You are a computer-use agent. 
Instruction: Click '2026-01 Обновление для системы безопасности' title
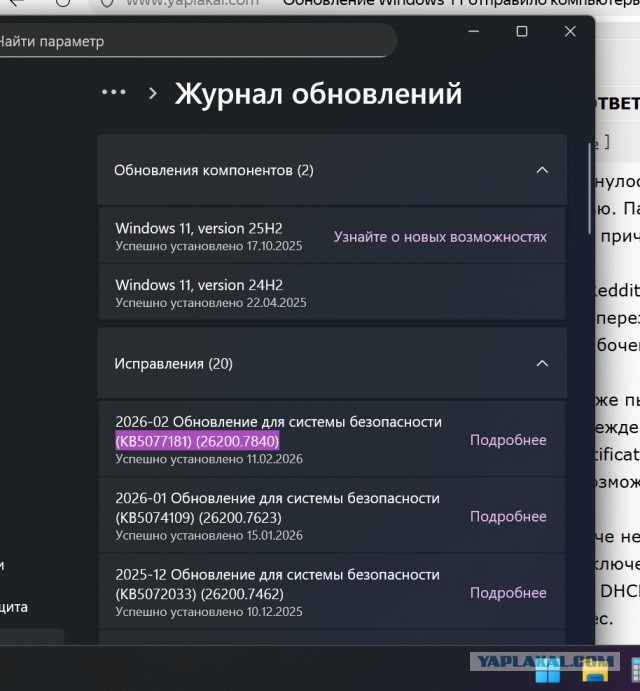coord(277,498)
